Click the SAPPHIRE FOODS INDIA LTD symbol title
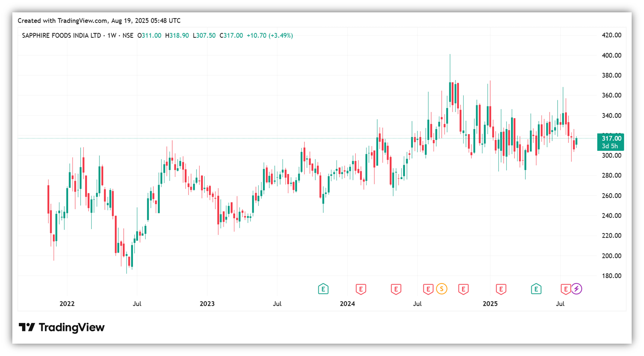The image size is (644, 356). [61, 35]
